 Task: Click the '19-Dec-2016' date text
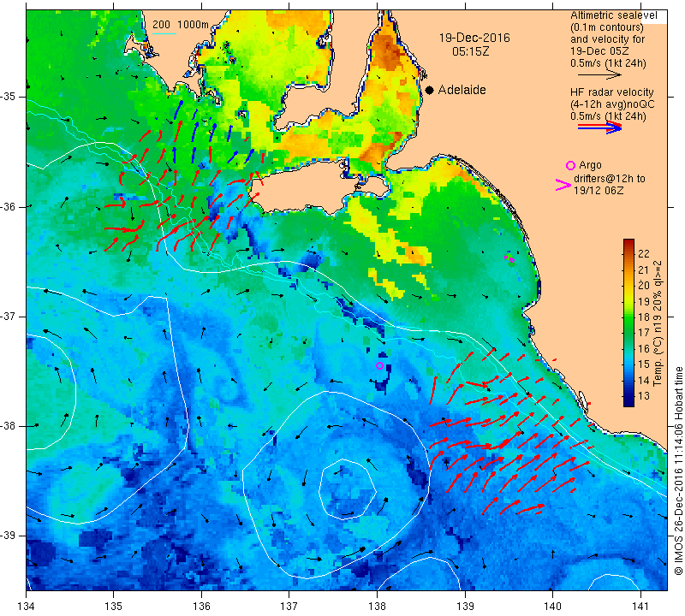(x=474, y=38)
